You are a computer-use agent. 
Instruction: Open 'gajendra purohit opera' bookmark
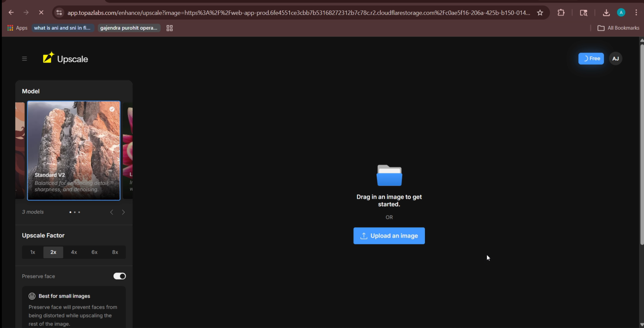tap(129, 28)
